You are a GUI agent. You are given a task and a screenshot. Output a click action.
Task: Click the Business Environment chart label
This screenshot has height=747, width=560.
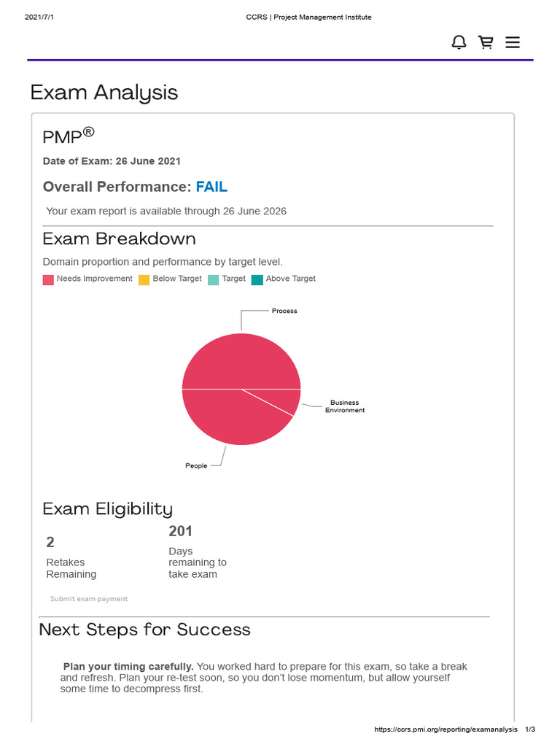pyautogui.click(x=345, y=406)
